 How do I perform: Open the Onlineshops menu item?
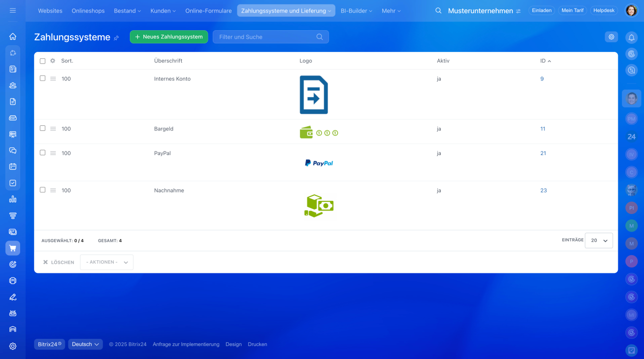click(88, 11)
